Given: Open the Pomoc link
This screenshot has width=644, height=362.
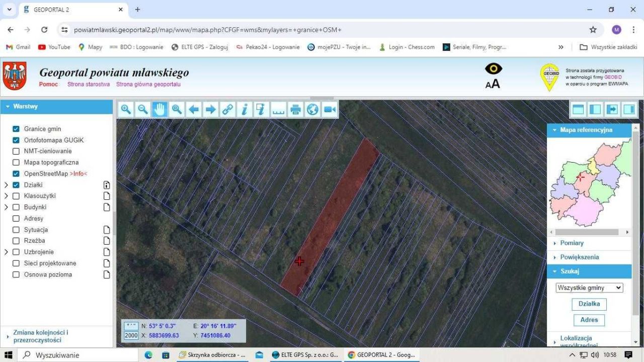Looking at the screenshot, I should pos(49,84).
